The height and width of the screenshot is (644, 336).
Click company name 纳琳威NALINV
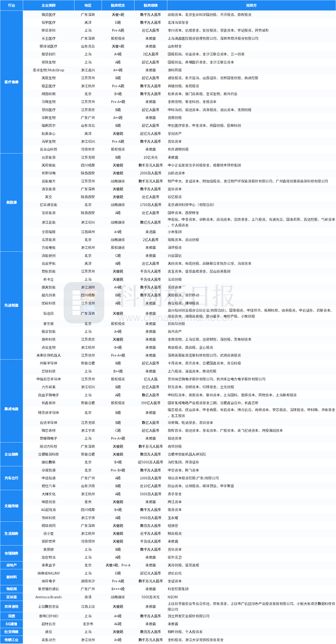[x=49, y=573]
